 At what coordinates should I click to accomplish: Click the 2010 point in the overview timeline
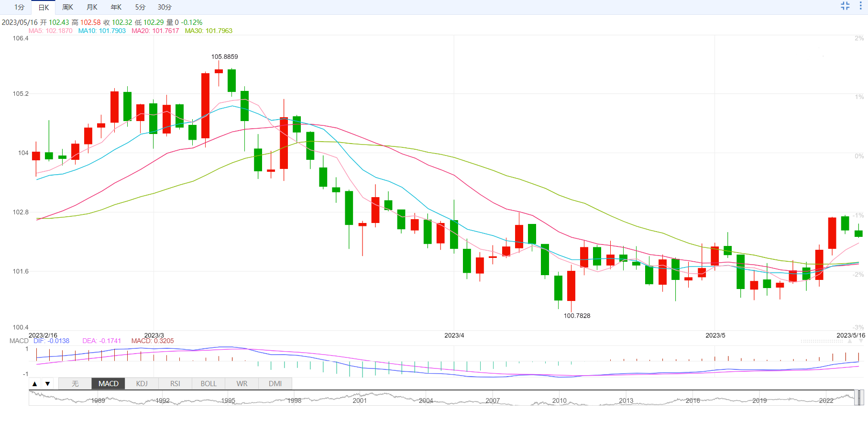click(x=559, y=401)
